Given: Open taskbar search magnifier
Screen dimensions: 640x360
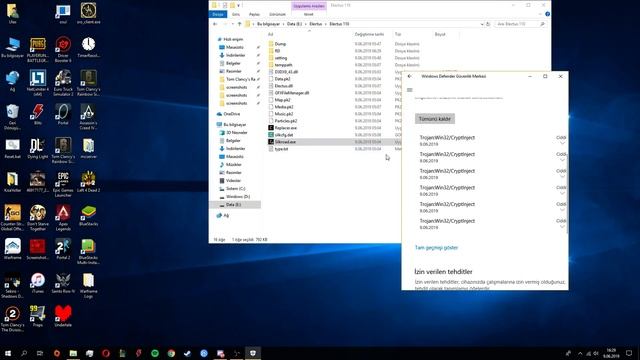Looking at the screenshot, I should coord(24,353).
